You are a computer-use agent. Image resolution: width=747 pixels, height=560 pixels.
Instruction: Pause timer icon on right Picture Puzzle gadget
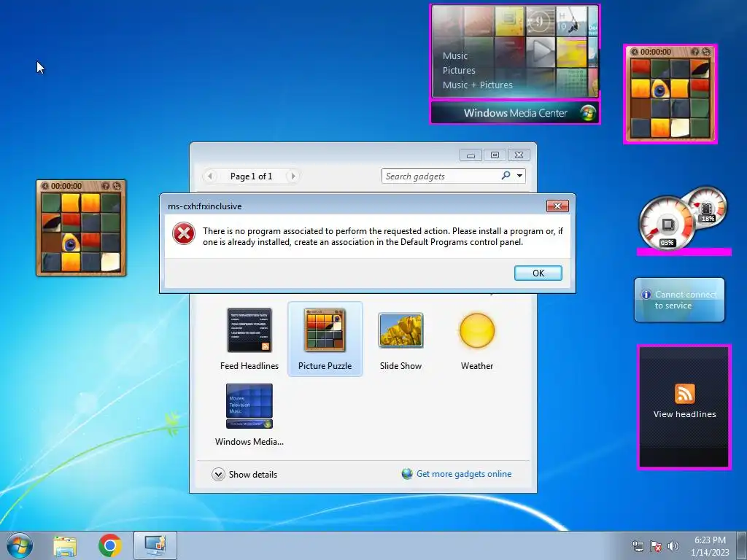634,52
